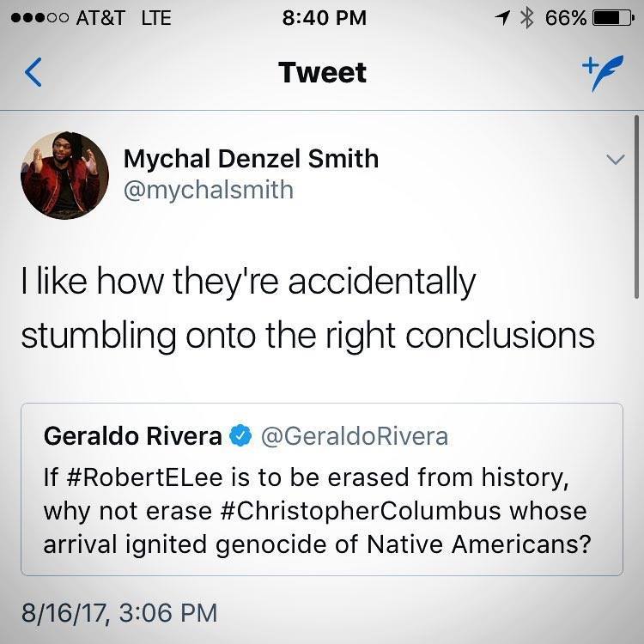The width and height of the screenshot is (644, 644).
Task: Tap the compose new tweet icon
Action: [x=602, y=71]
